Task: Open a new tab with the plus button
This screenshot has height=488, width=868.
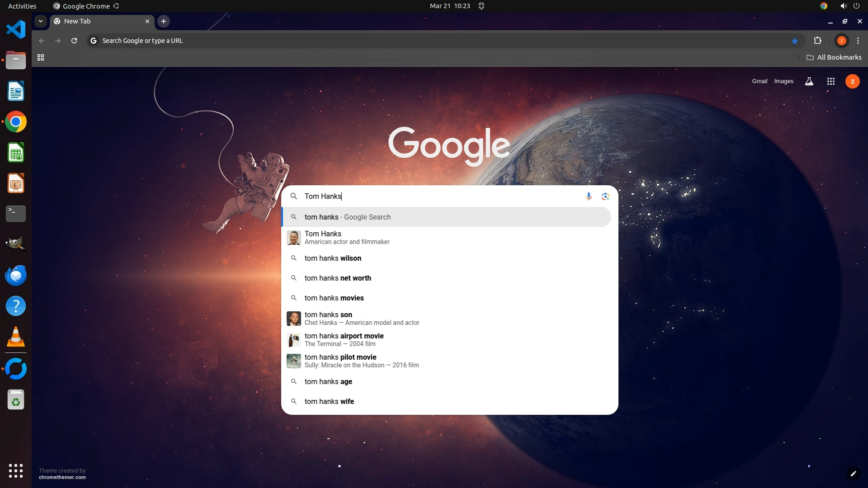Action: 164,21
